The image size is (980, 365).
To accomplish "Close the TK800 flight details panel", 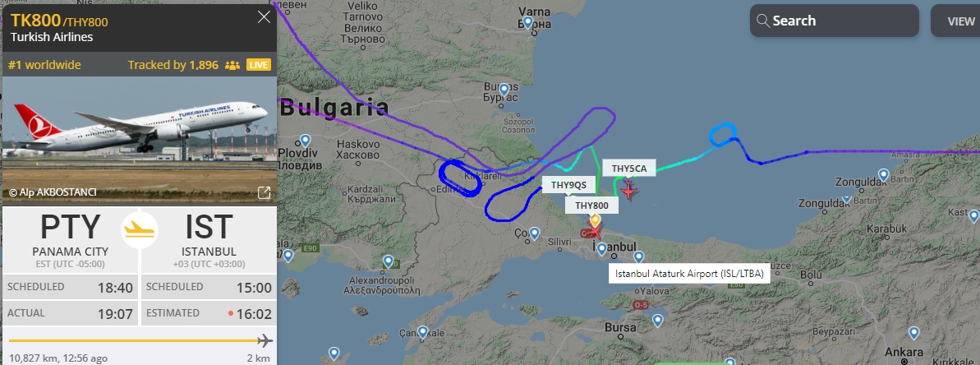I will [265, 17].
